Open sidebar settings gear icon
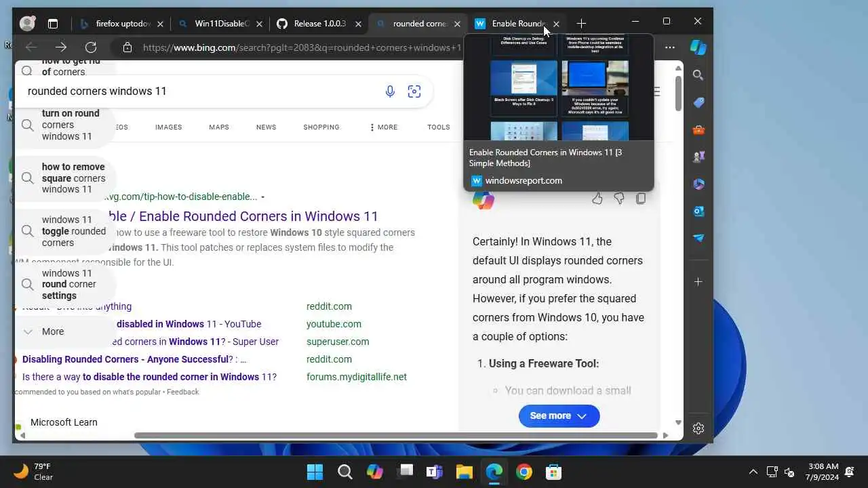This screenshot has height=488, width=868. (x=698, y=428)
